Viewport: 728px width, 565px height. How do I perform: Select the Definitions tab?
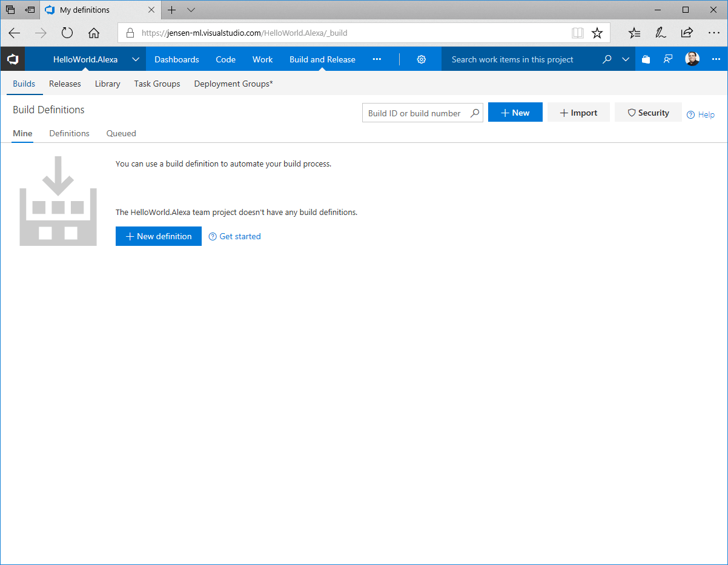[x=69, y=133]
